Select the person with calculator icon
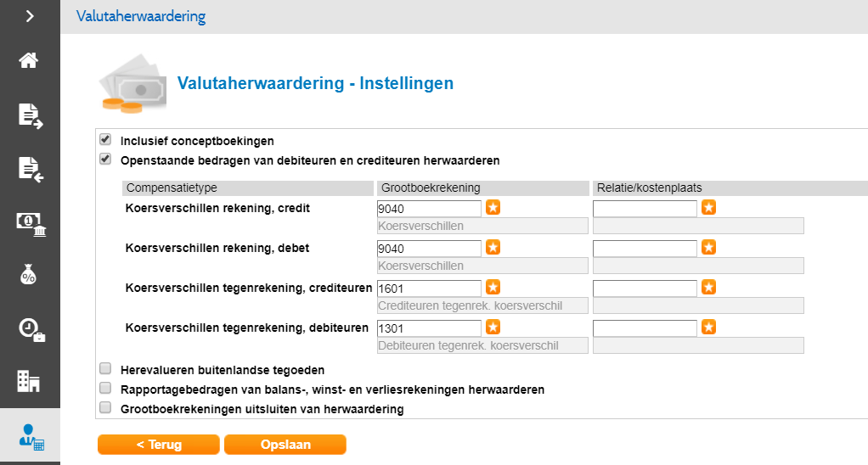The width and height of the screenshot is (868, 465). coord(31,438)
